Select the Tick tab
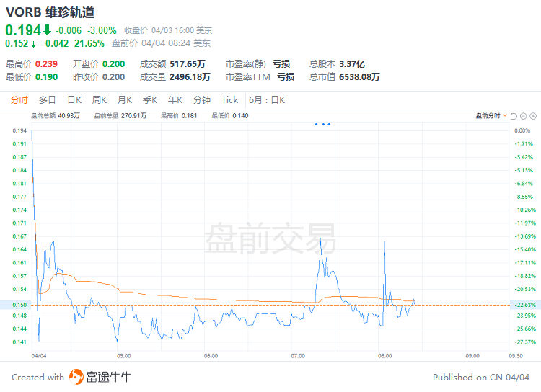This screenshot has width=541, height=392. (229, 100)
